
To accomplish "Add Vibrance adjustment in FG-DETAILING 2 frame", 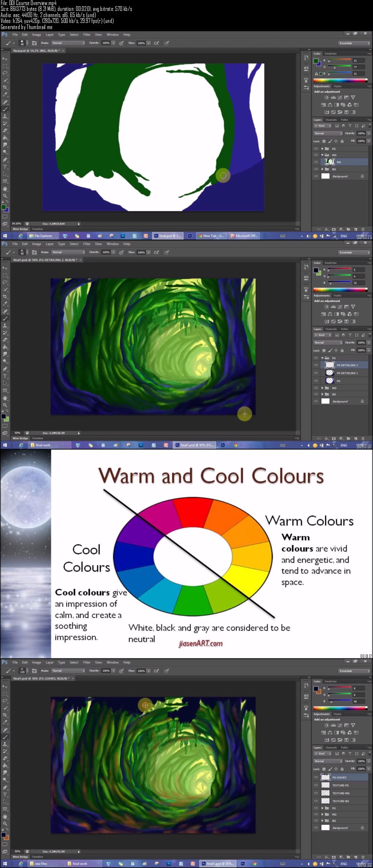I will [353, 307].
